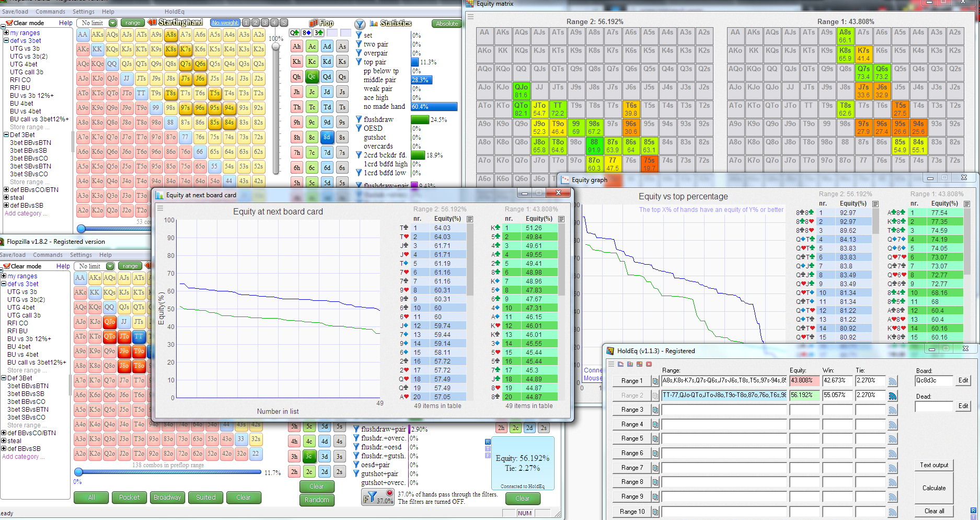Toggle the 4h card in lower Flopzilla window

tap(294, 442)
